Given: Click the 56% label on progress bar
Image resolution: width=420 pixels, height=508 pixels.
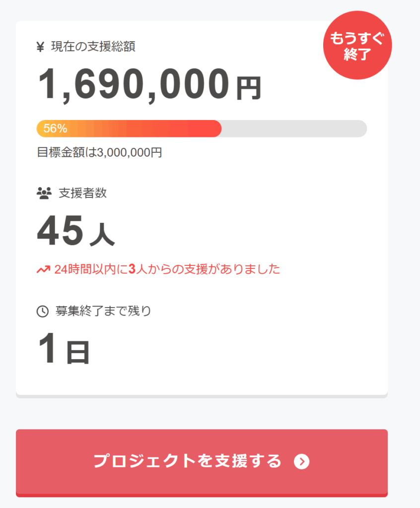Looking at the screenshot, I should pyautogui.click(x=55, y=128).
